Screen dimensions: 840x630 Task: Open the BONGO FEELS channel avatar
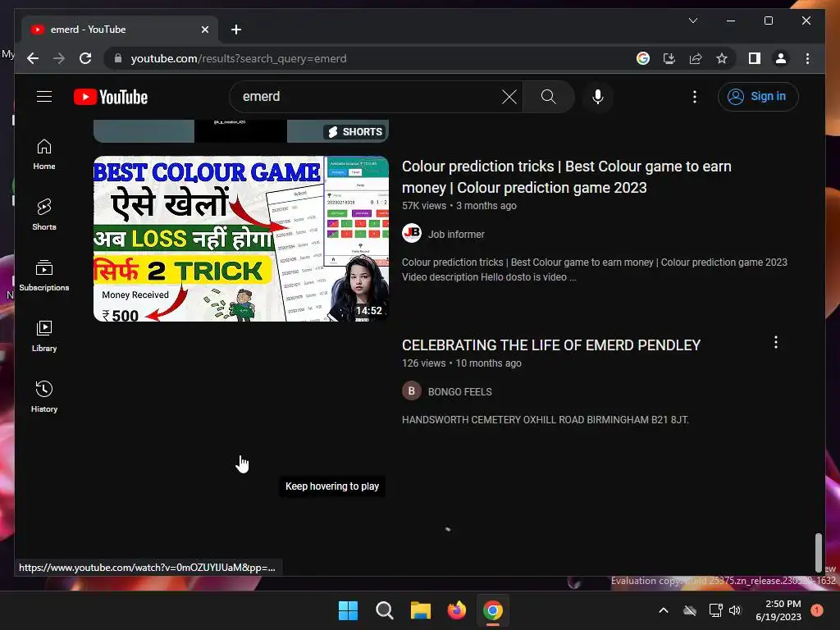pos(412,391)
